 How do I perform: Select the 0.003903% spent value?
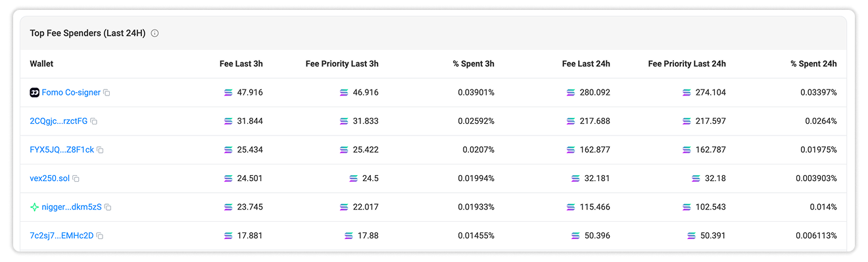(x=816, y=178)
